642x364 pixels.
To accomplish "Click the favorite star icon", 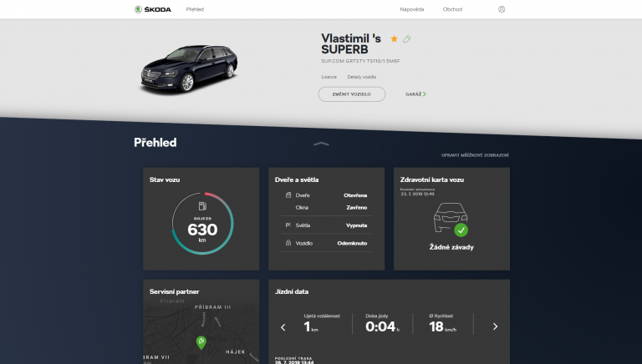I will (394, 39).
